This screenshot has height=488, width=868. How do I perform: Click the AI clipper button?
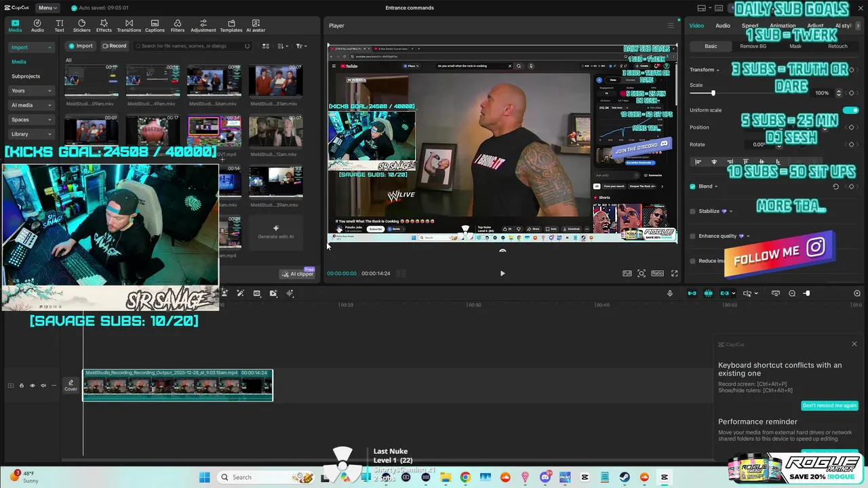click(x=298, y=274)
